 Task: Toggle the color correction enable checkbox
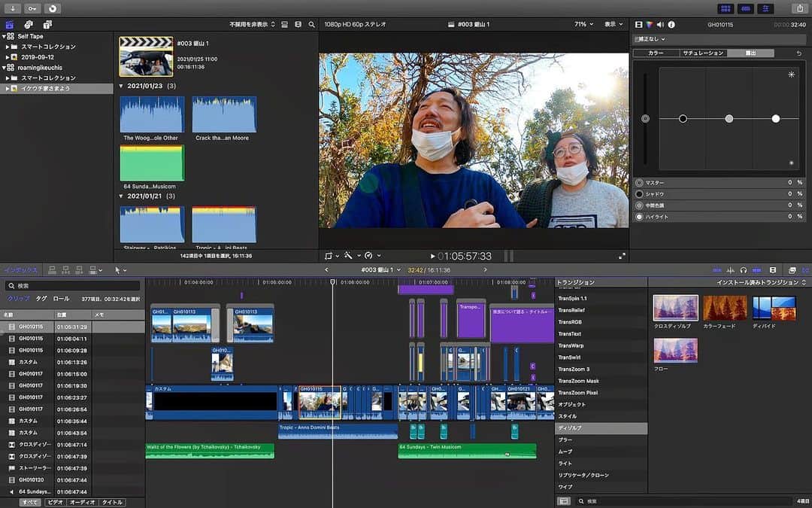point(637,39)
